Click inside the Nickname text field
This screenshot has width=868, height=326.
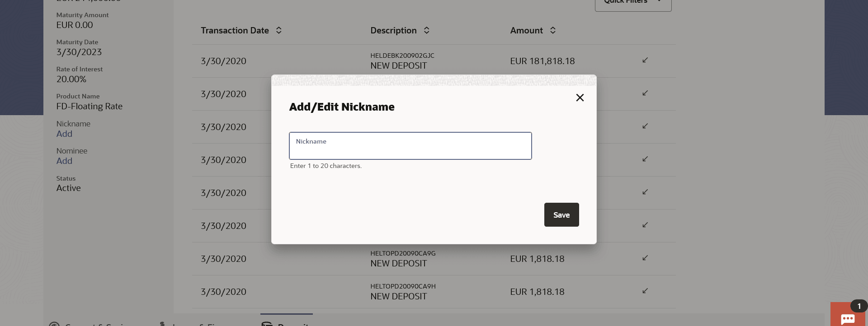point(410,145)
